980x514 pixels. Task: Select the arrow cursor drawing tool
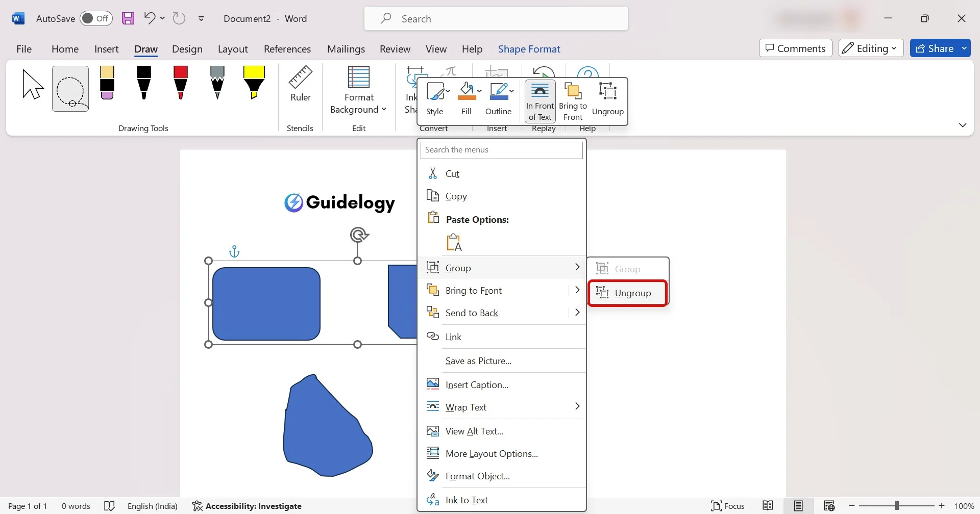[33, 85]
